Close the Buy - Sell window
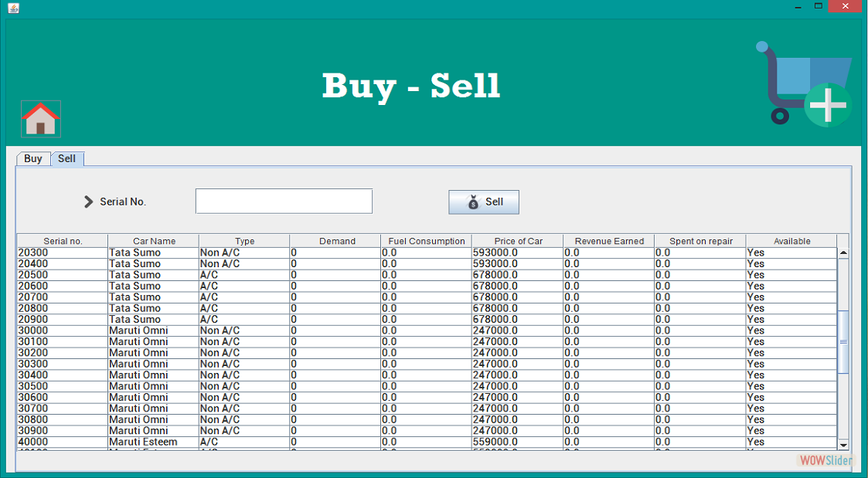Viewport: 868px width, 478px height. 846,6
